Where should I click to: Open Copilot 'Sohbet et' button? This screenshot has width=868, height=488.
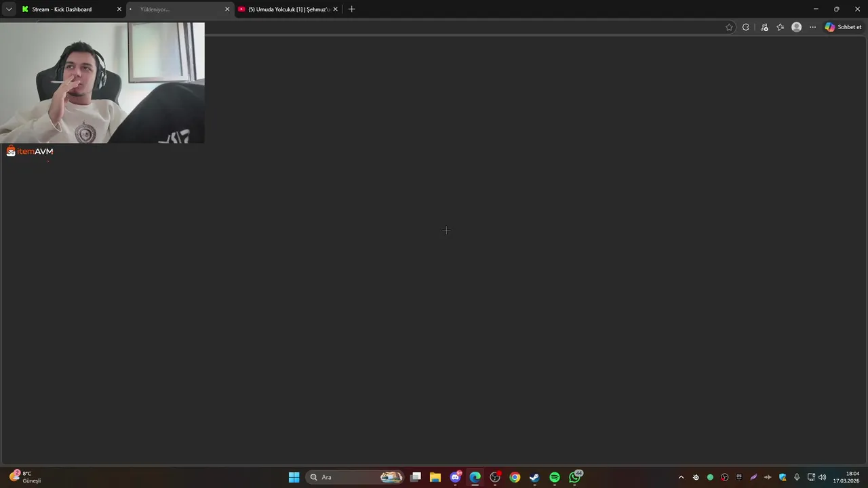pyautogui.click(x=843, y=27)
